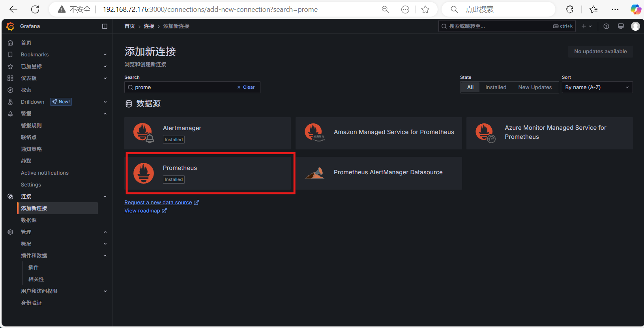The width and height of the screenshot is (644, 328).
Task: Clear the search filter with Clear button
Action: click(246, 87)
